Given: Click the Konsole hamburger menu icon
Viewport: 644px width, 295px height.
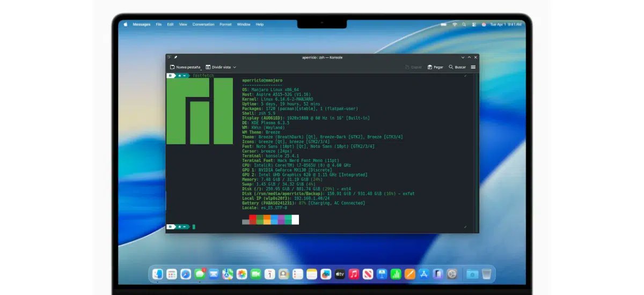Looking at the screenshot, I should tap(473, 67).
